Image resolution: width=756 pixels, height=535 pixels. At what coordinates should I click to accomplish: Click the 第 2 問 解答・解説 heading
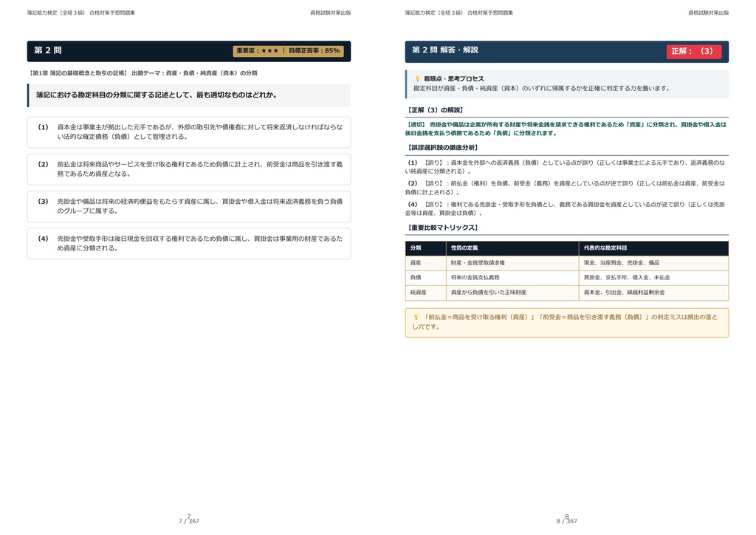coord(445,50)
